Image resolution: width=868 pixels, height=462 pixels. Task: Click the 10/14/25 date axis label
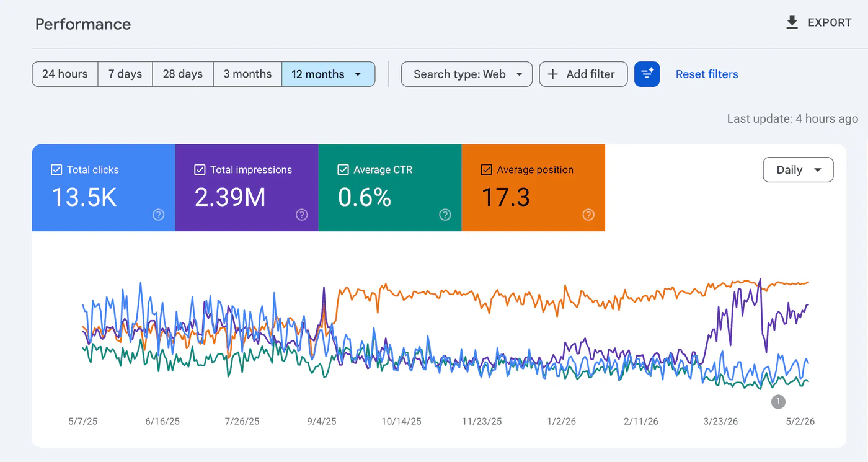click(x=401, y=422)
